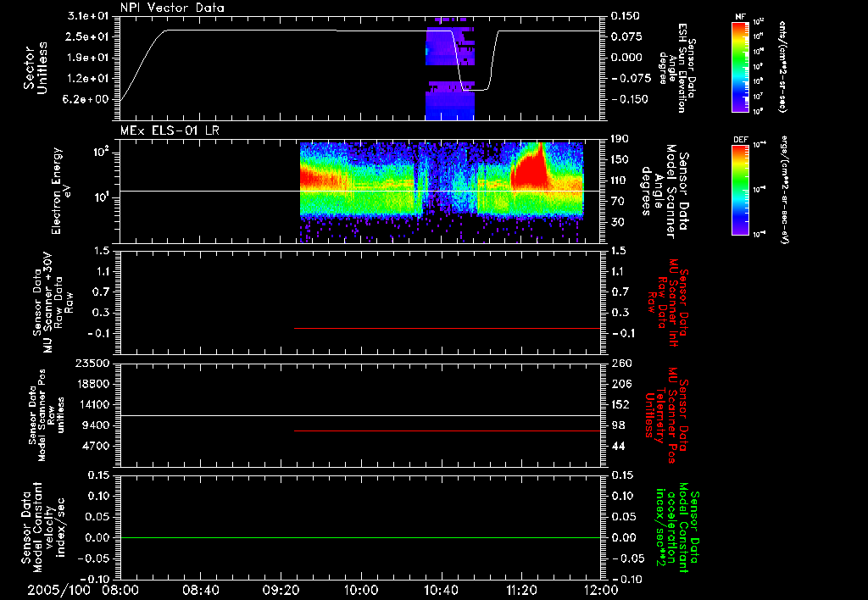Click the 'Model Scanner Pos Raw' axis title
Screen dimensions: 868x600
pos(47,415)
